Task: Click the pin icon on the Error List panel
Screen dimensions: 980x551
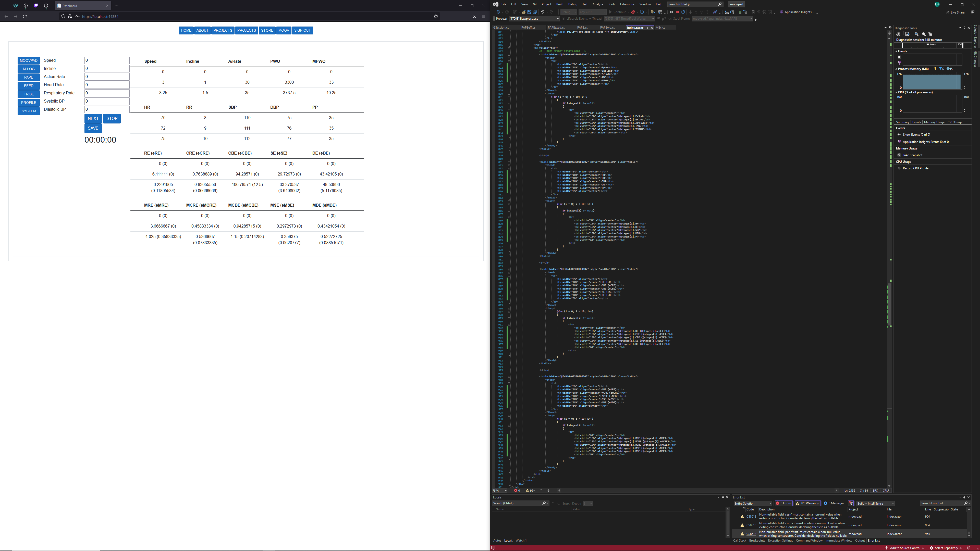Action: [x=964, y=497]
